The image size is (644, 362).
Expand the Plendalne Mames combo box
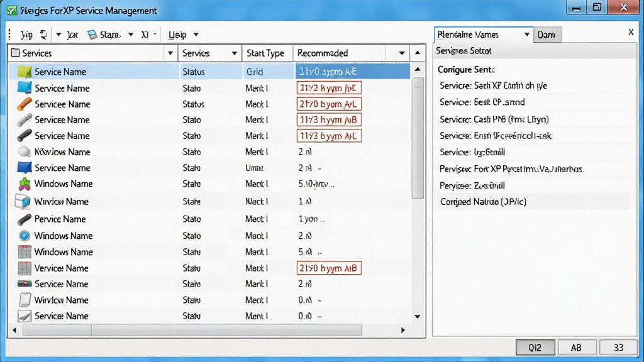(x=484, y=35)
